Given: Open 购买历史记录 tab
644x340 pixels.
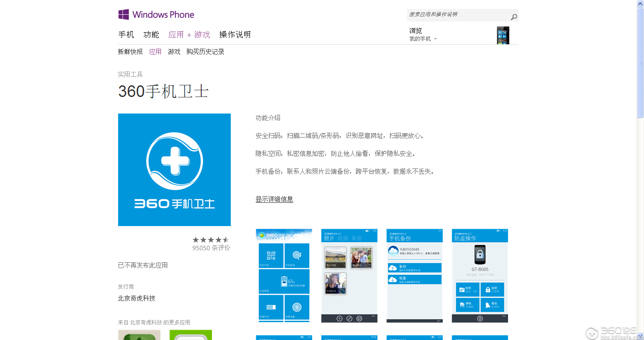Looking at the screenshot, I should (205, 52).
